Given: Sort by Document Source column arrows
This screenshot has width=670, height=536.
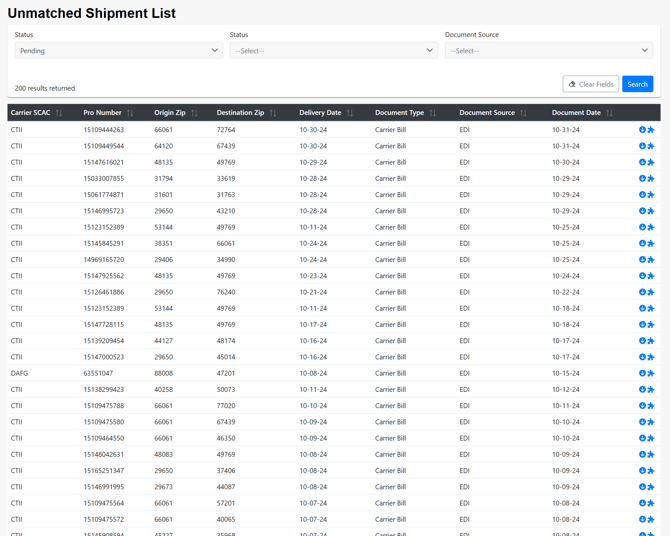Looking at the screenshot, I should pyautogui.click(x=523, y=113).
